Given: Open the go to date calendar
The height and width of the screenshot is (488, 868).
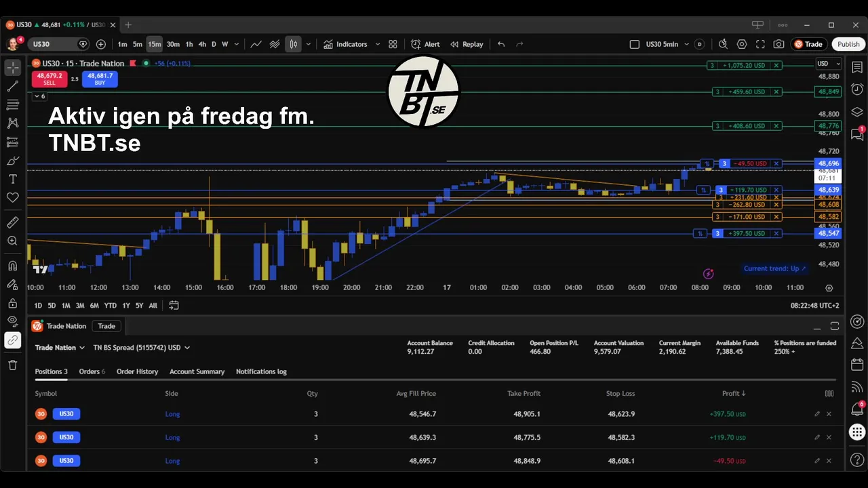Looking at the screenshot, I should coord(174,306).
